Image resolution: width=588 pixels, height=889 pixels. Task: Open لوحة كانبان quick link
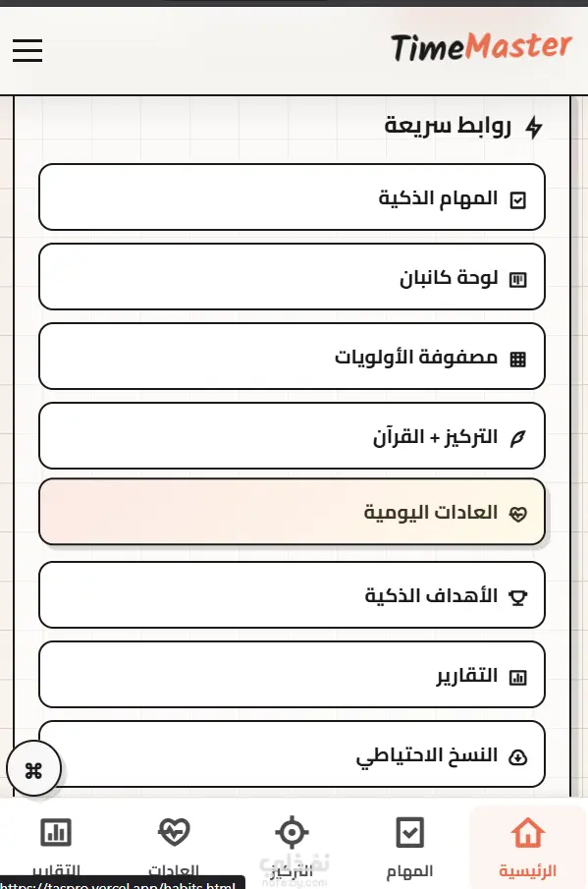coord(292,277)
